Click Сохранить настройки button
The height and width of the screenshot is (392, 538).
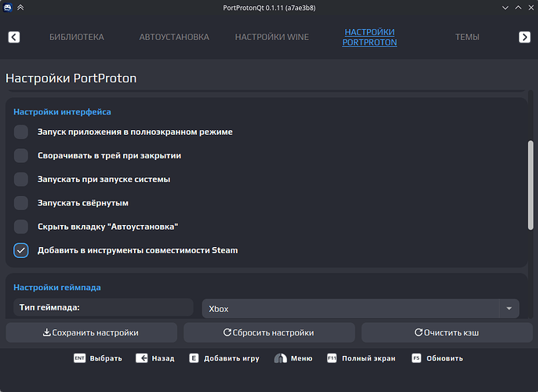point(92,332)
